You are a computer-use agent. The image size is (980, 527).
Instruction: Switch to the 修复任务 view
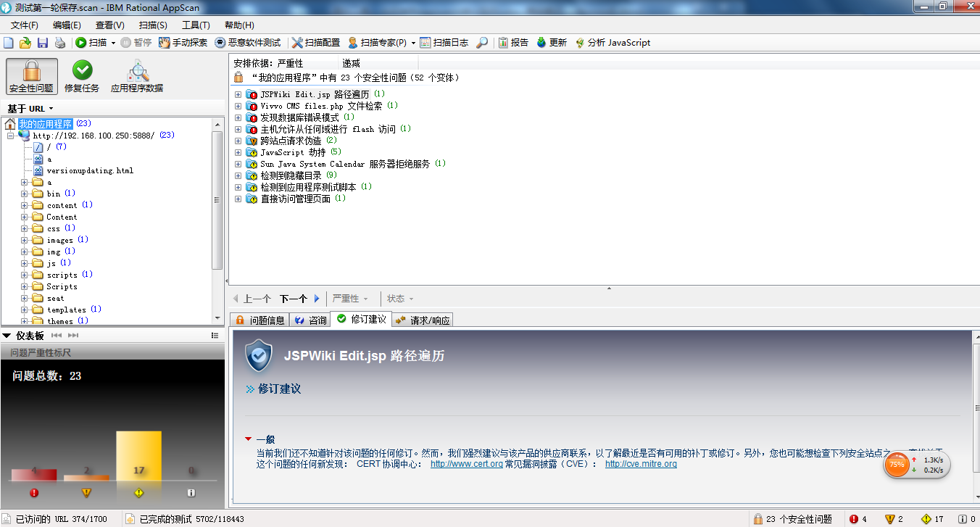click(82, 77)
